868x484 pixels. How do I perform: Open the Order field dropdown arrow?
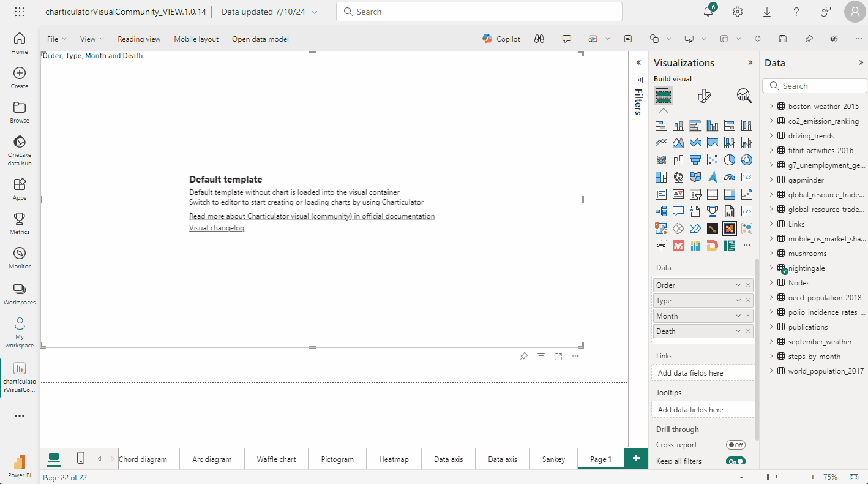pyautogui.click(x=738, y=285)
